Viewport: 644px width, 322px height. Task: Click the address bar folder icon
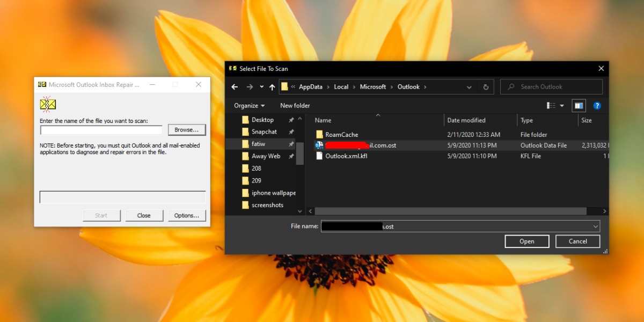coord(285,87)
